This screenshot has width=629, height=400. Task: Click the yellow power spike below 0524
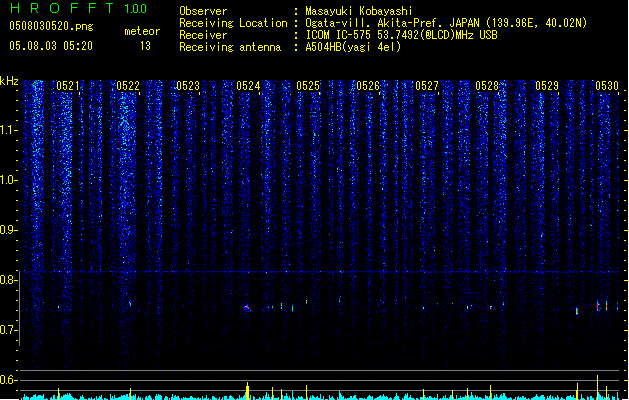pyautogui.click(x=247, y=391)
